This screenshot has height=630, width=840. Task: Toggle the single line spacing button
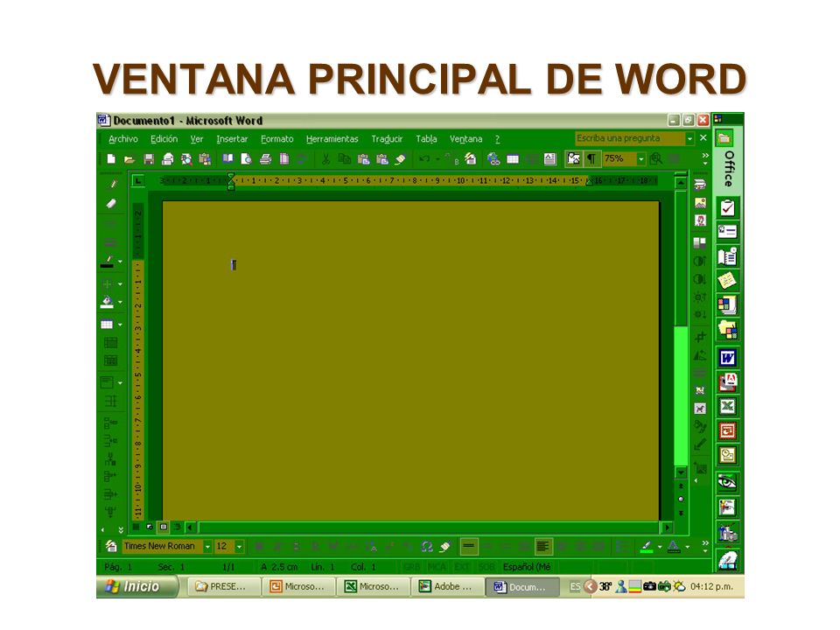point(469,546)
